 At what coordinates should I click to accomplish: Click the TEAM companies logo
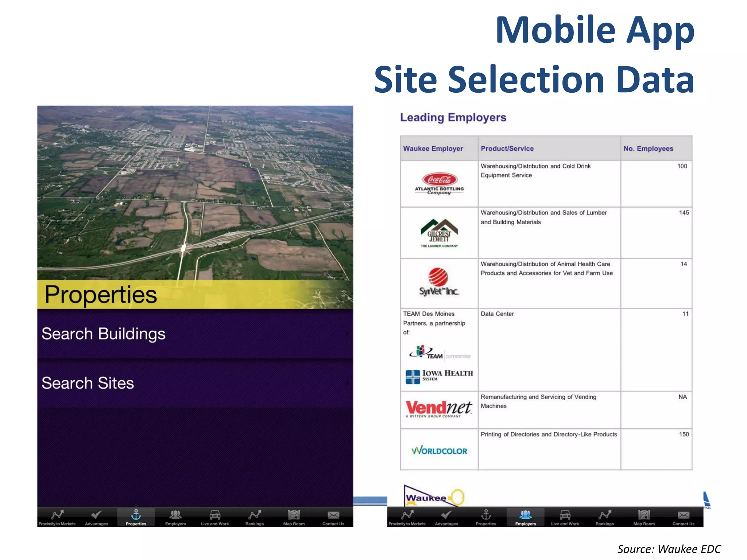coord(440,353)
